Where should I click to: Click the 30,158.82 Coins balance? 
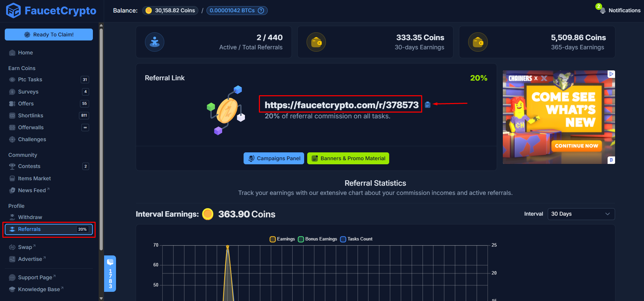(x=170, y=11)
